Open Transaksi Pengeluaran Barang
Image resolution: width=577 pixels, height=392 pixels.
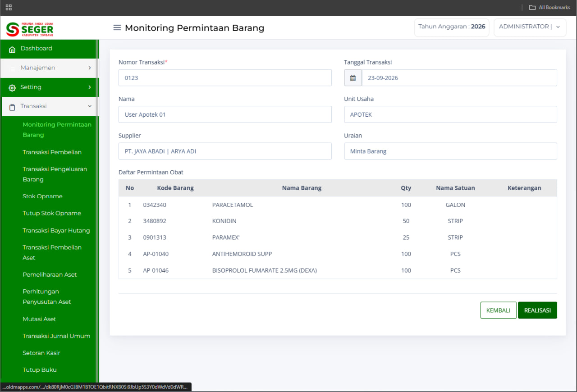[55, 174]
